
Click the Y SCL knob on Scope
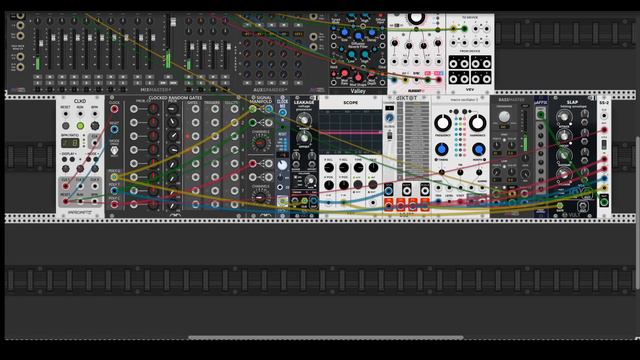(x=344, y=168)
